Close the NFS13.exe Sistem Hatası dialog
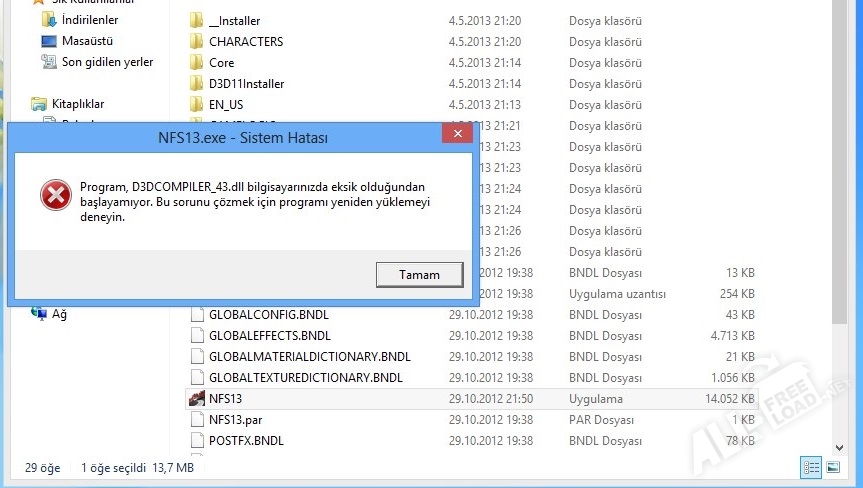The height and width of the screenshot is (488, 863). (x=457, y=134)
